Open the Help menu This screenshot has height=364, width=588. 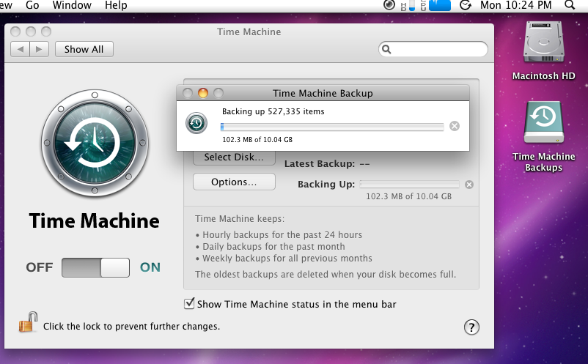pos(116,5)
